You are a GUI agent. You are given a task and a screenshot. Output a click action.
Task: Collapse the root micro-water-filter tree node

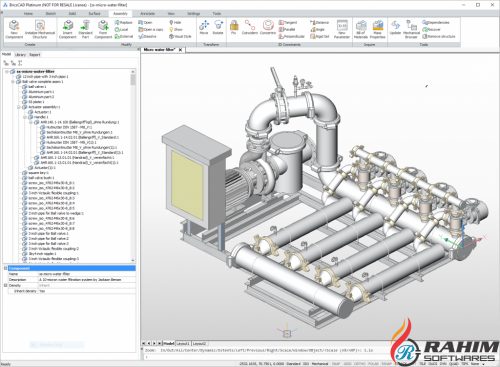click(7, 71)
